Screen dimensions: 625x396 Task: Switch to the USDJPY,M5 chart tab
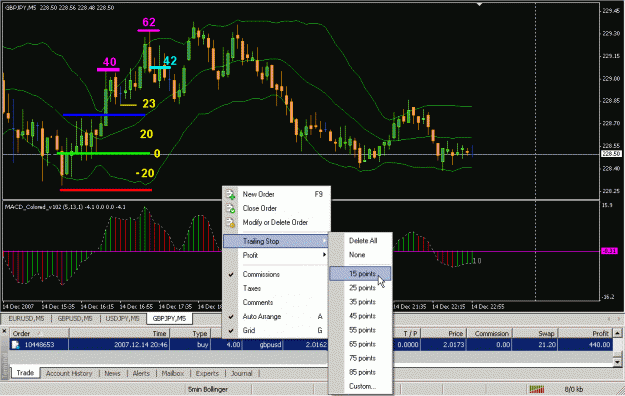pyautogui.click(x=122, y=318)
